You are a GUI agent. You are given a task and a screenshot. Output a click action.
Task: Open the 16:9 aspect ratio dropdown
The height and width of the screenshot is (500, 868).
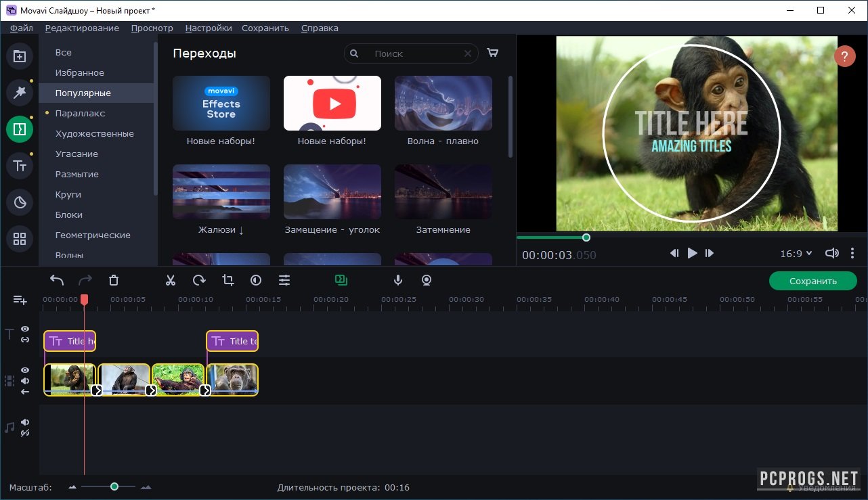pos(796,254)
